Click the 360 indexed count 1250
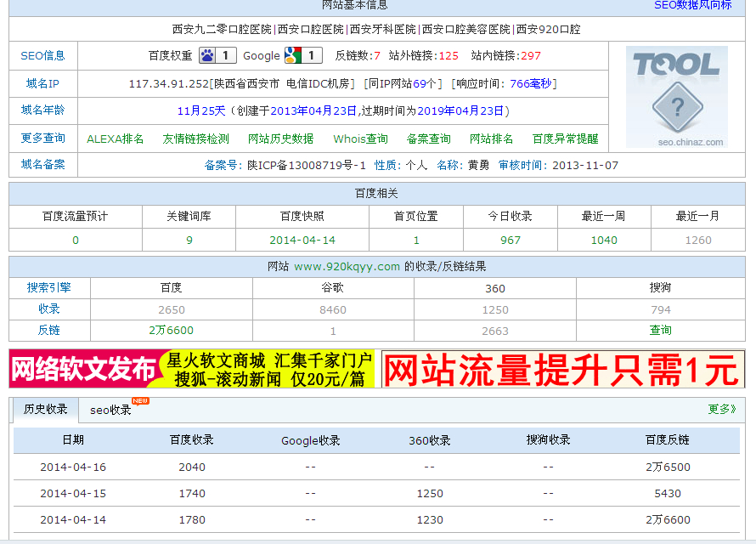Image resolution: width=756 pixels, height=544 pixels. click(x=495, y=309)
